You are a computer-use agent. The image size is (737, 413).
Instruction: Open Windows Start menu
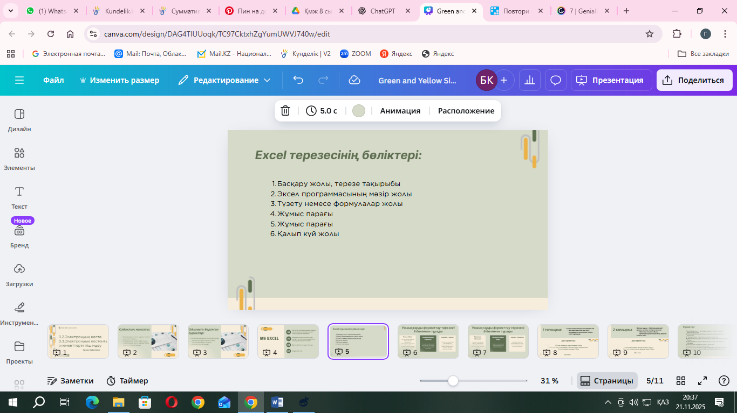click(13, 402)
